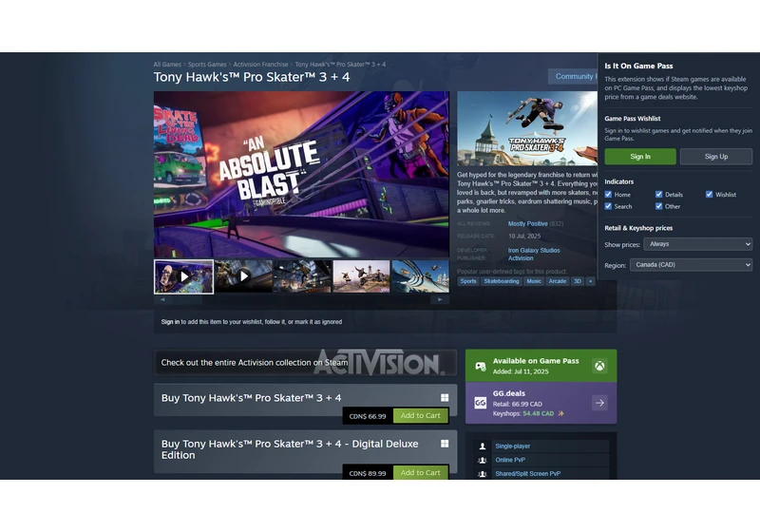Screen dimensions: 760x532
Task: Add Digital Deluxe Edition to cart
Action: tap(420, 472)
